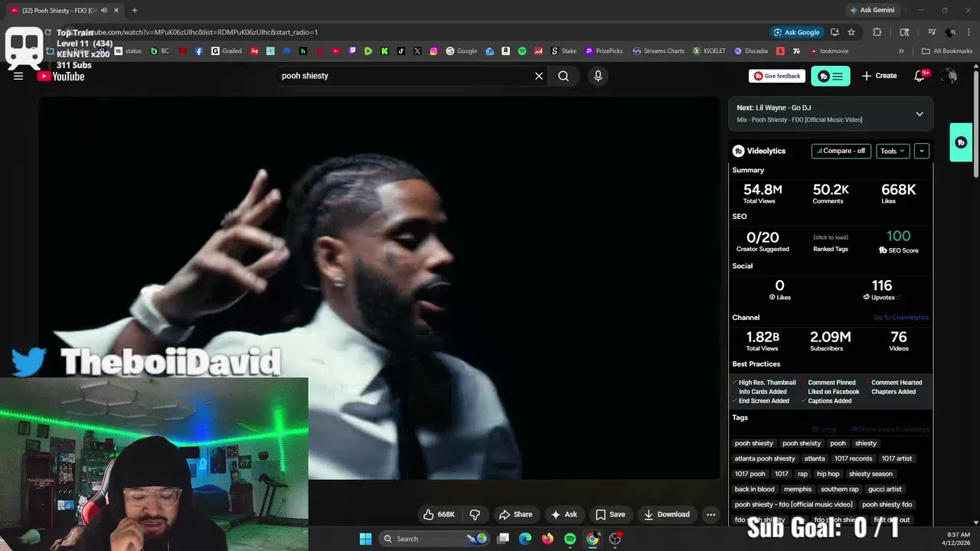The image size is (980, 551).
Task: Share the video
Action: (x=515, y=514)
